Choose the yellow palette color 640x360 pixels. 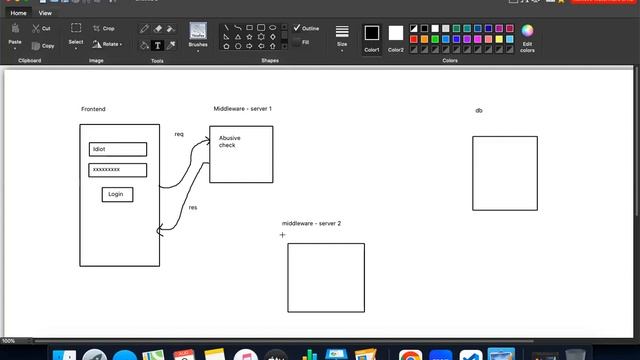pyautogui.click(x=499, y=39)
